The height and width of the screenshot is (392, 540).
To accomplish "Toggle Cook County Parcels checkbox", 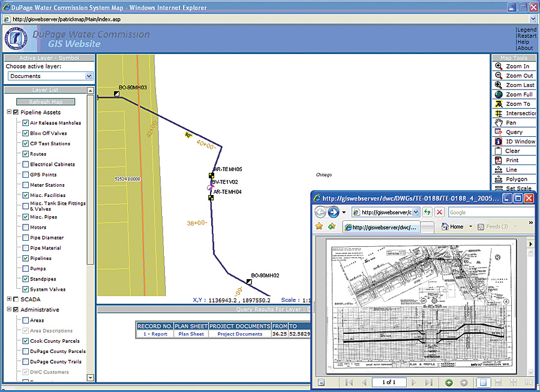I will click(25, 341).
